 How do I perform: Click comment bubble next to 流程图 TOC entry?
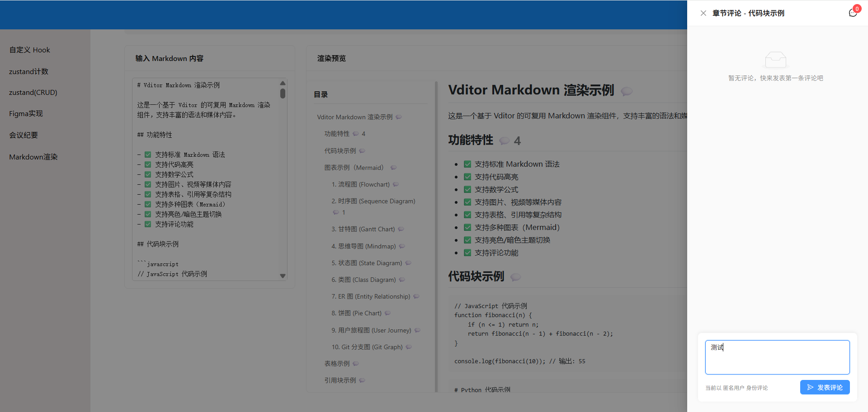(396, 184)
